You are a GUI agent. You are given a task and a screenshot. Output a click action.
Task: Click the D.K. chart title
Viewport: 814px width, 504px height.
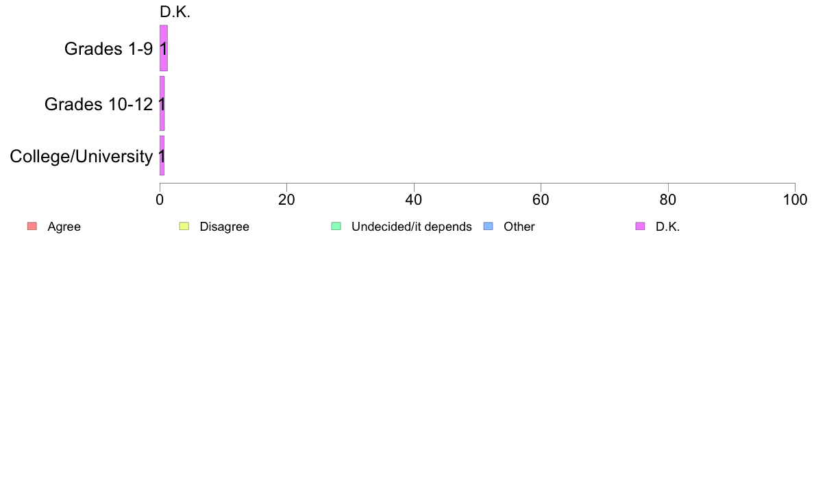(x=175, y=12)
